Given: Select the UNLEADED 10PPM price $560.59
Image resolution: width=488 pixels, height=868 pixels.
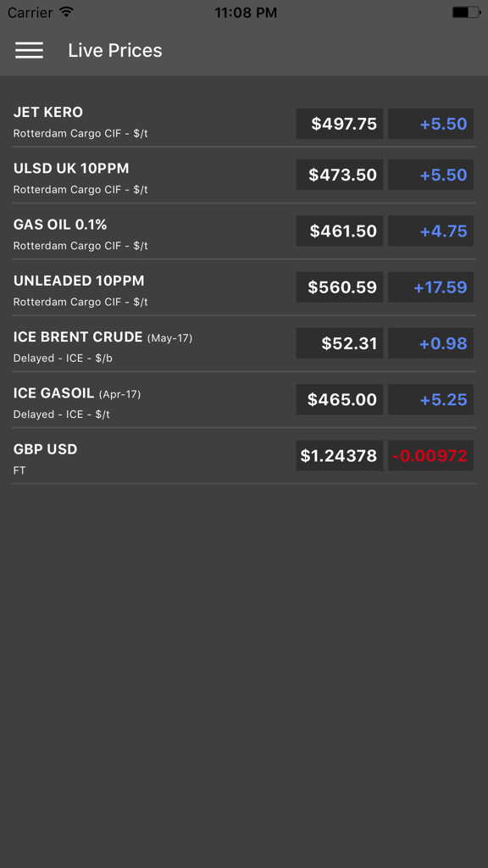Looking at the screenshot, I should pos(339,287).
